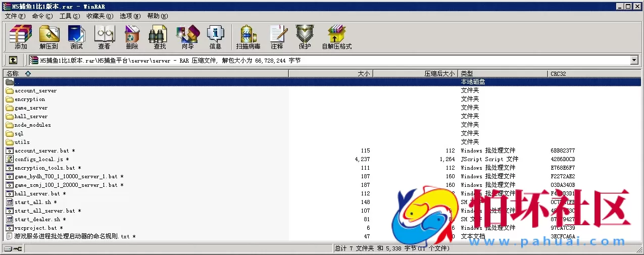Click the parent directory ".." folder icon
Screen dimensions: 644x255
[x=10, y=82]
